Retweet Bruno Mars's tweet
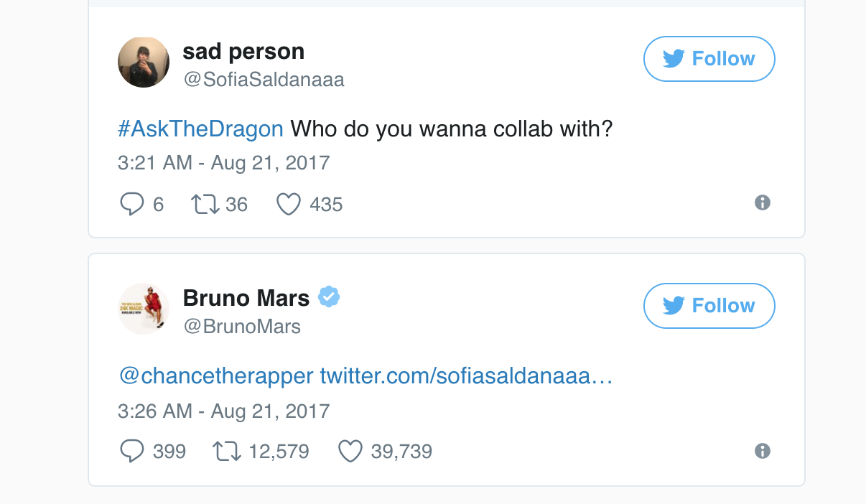Image resolution: width=866 pixels, height=504 pixels. point(226,452)
